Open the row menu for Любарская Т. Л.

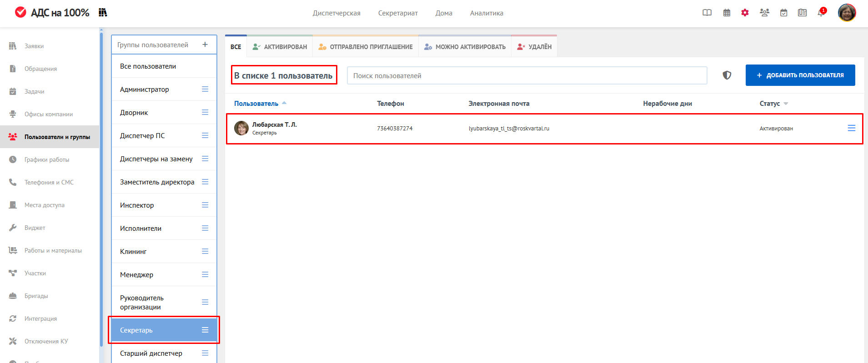tap(851, 129)
